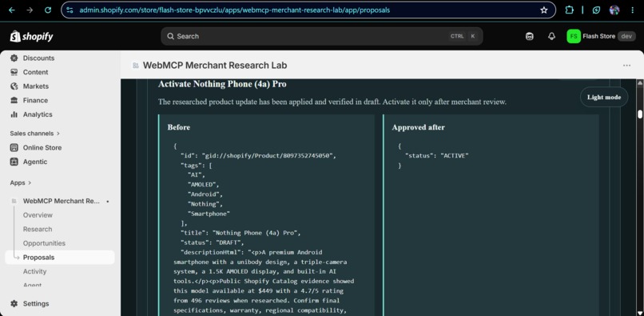Viewport: 644px width, 316px height.
Task: Click the '"Nothing"' tag line
Action: click(x=205, y=204)
